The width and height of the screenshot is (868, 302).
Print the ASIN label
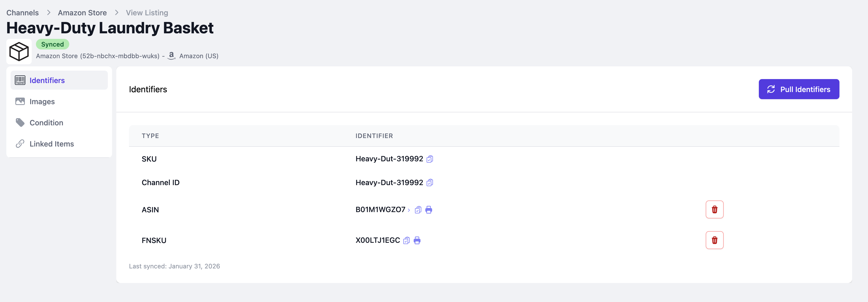429,210
